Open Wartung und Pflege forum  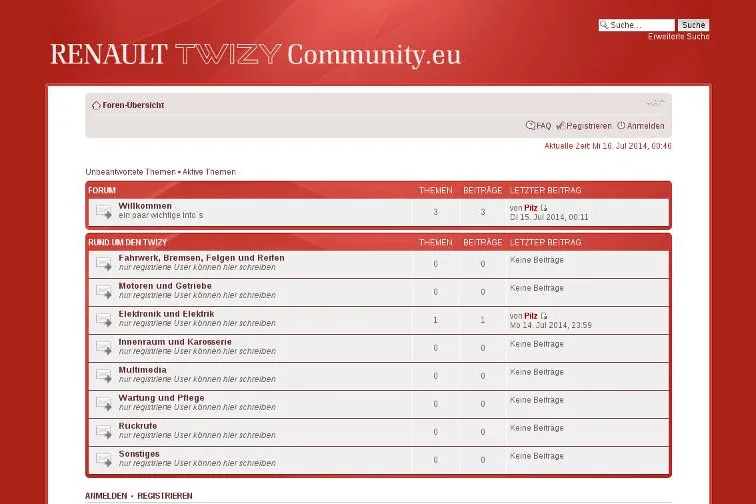[x=162, y=398]
